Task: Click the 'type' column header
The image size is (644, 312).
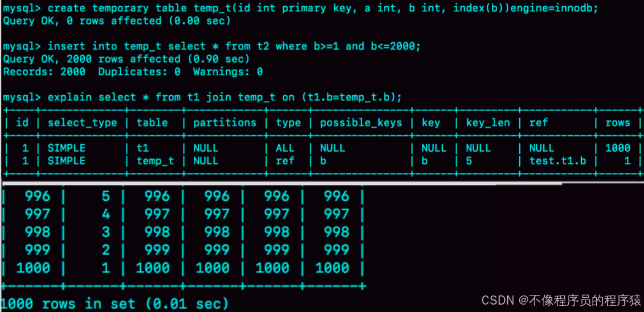Action: coord(288,123)
